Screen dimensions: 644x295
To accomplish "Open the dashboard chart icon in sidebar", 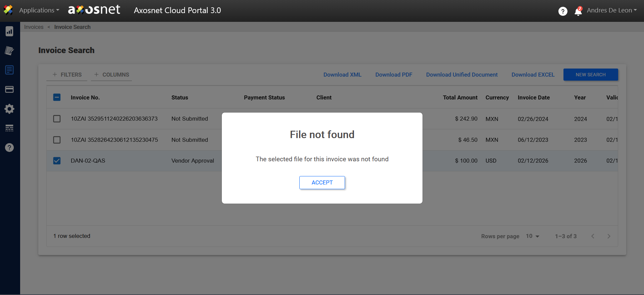I will [x=9, y=32].
